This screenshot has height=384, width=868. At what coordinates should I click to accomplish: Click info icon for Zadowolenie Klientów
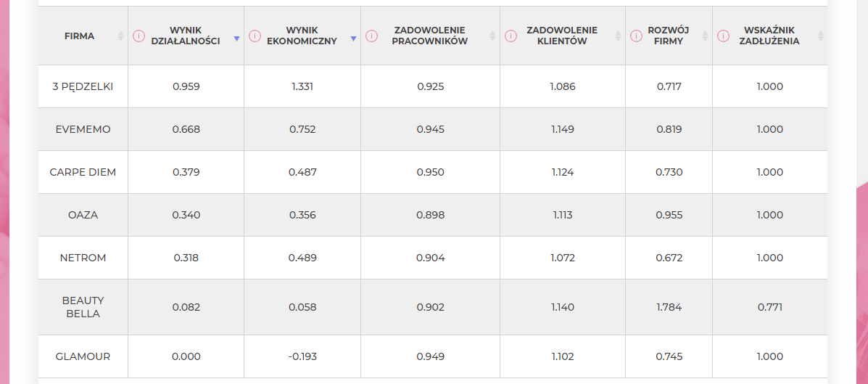(x=511, y=36)
